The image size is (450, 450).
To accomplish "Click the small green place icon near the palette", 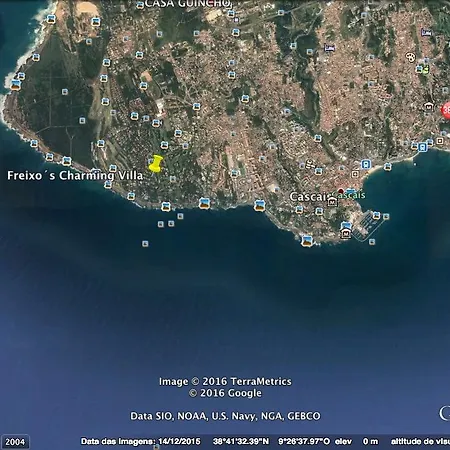I will pyautogui.click(x=426, y=70).
